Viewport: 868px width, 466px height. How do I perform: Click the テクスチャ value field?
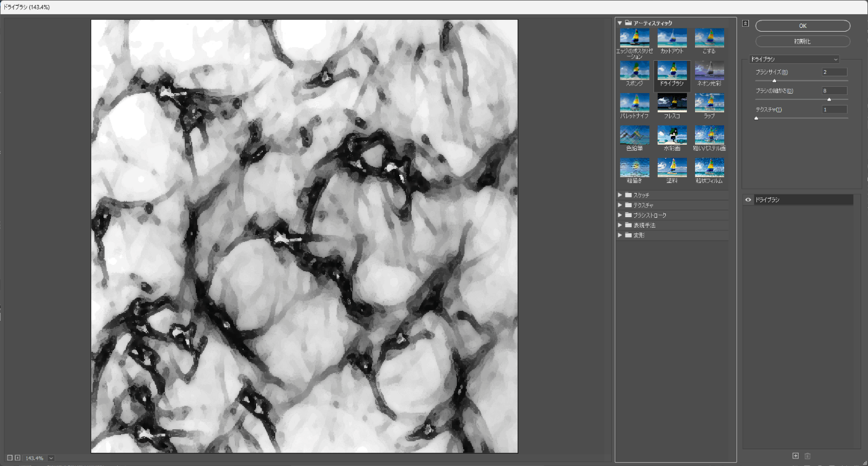835,109
